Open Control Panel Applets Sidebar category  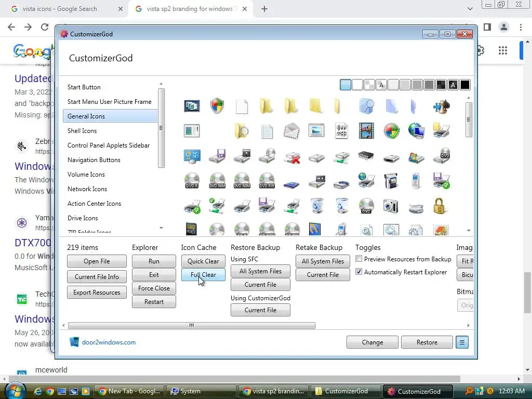coord(109,145)
